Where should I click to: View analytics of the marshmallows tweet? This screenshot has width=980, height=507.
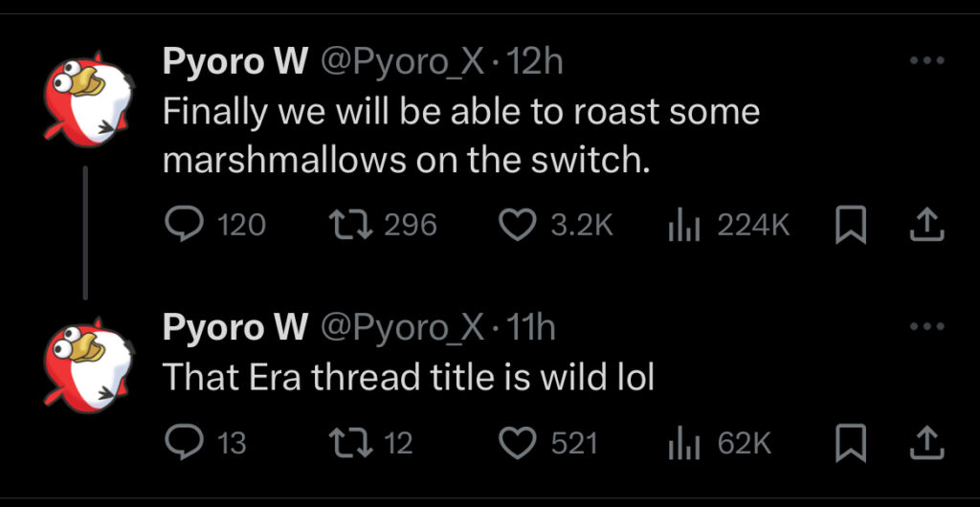coord(679,225)
